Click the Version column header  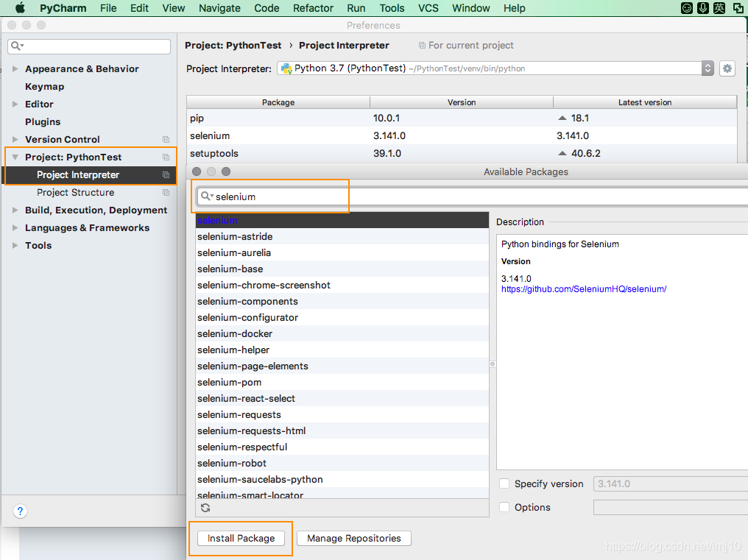(x=462, y=102)
